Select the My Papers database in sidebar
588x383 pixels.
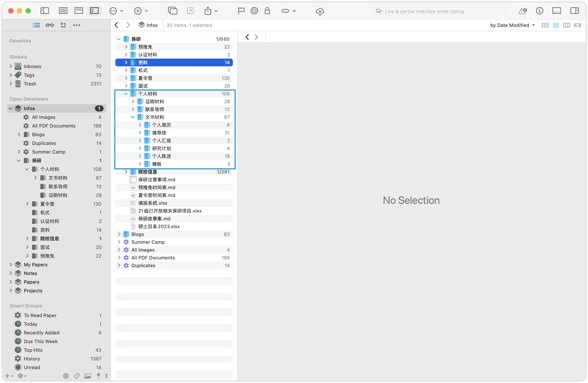click(x=36, y=265)
